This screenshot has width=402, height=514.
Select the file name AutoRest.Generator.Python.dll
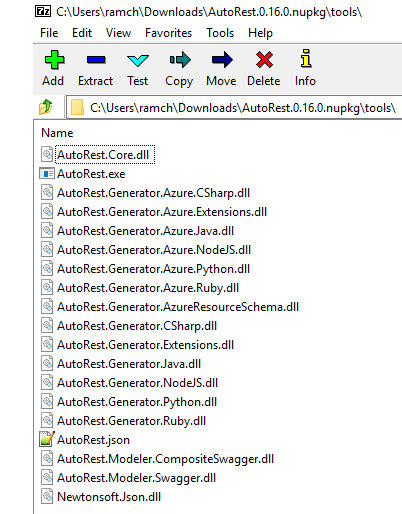tap(137, 402)
